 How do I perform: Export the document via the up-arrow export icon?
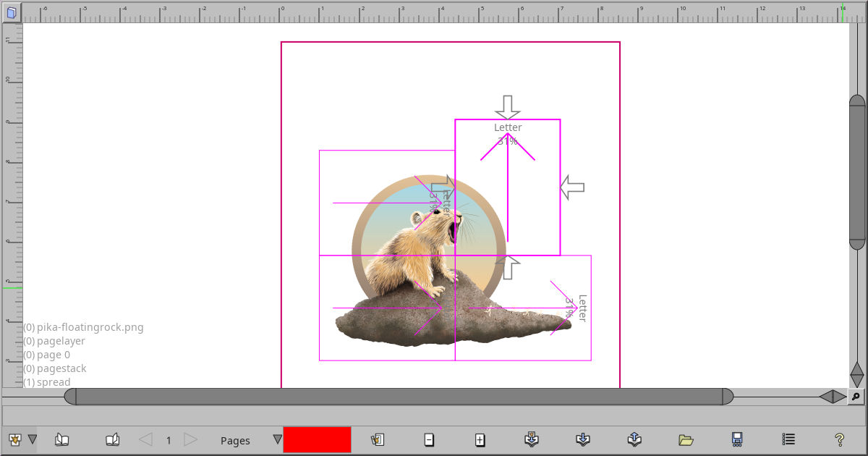pyautogui.click(x=634, y=439)
